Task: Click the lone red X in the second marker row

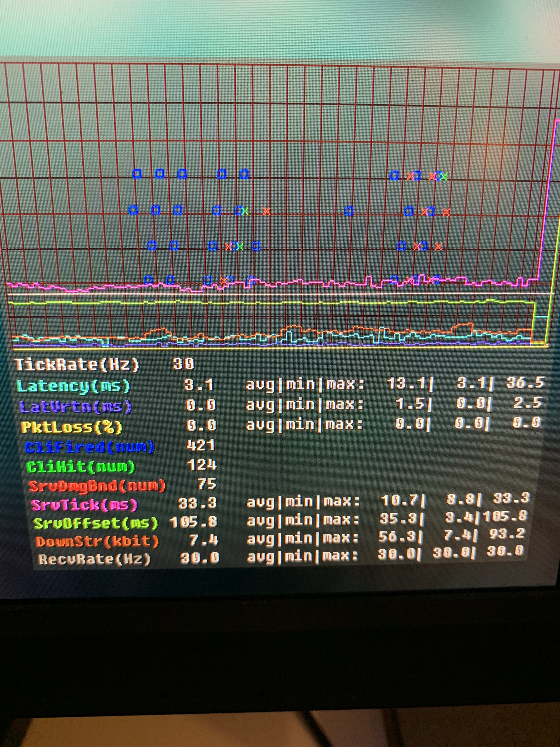Action: tap(267, 211)
